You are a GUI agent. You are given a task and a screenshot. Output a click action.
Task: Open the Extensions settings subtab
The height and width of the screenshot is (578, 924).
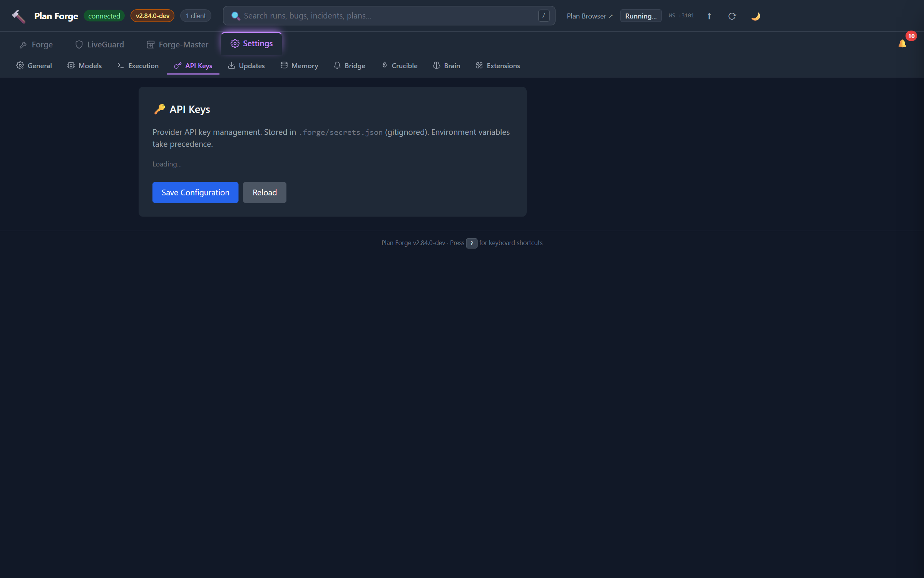[498, 66]
